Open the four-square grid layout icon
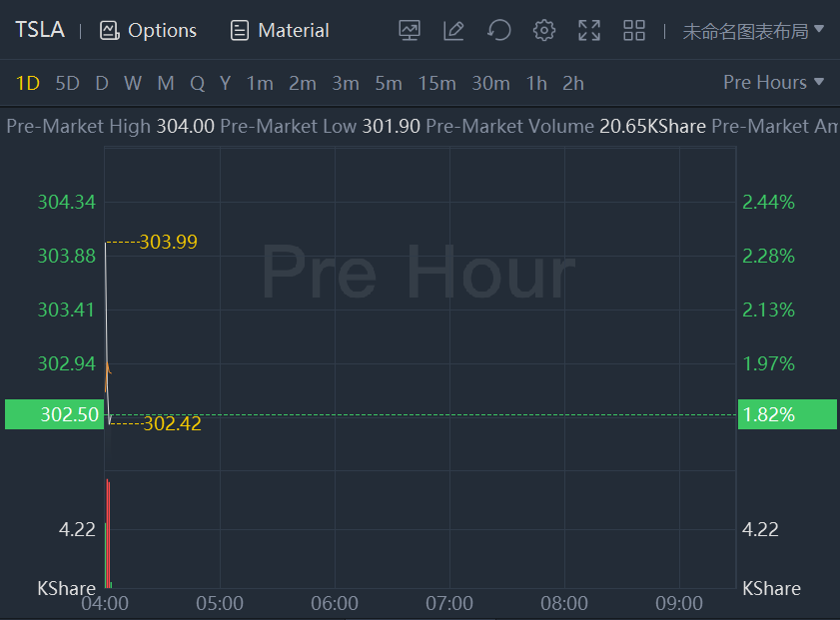 coord(634,30)
